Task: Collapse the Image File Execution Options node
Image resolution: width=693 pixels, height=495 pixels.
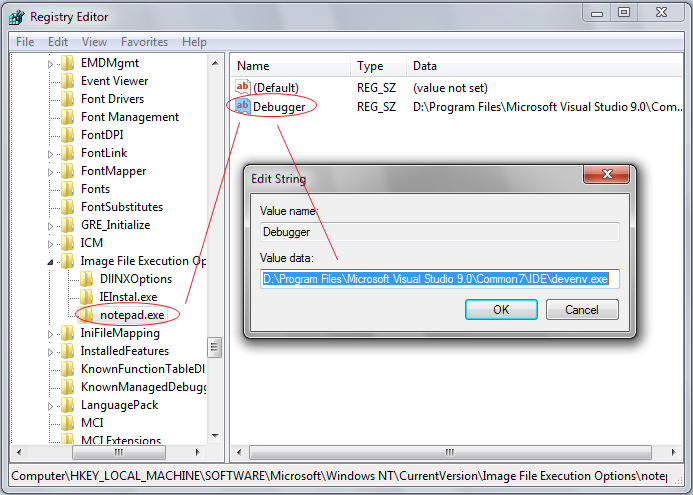Action: pyautogui.click(x=50, y=263)
